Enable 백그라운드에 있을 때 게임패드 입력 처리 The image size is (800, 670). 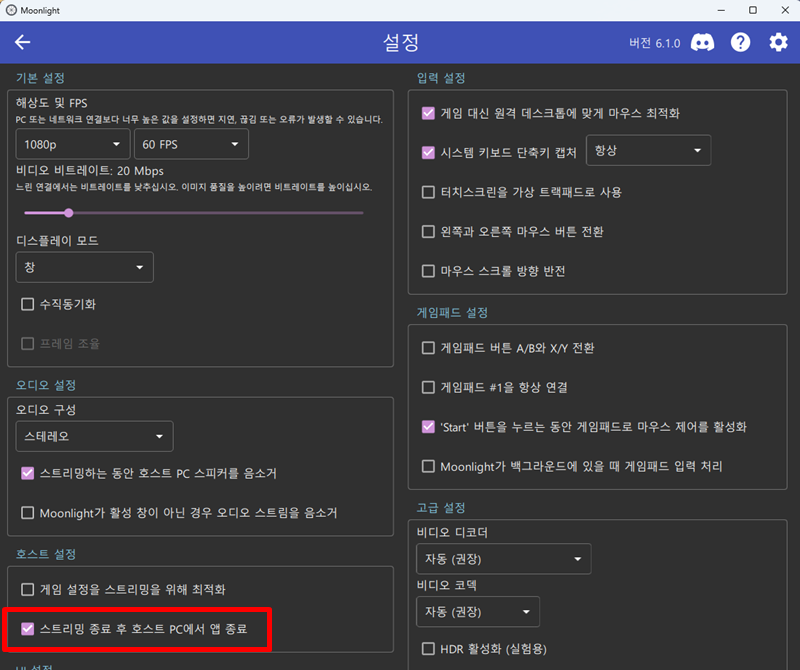(428, 466)
